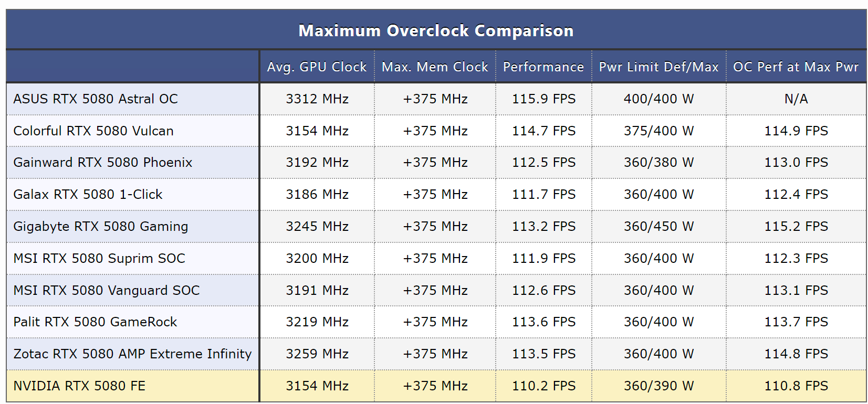868x404 pixels.
Task: Select the "360/450 W" power limit value
Action: point(659,226)
